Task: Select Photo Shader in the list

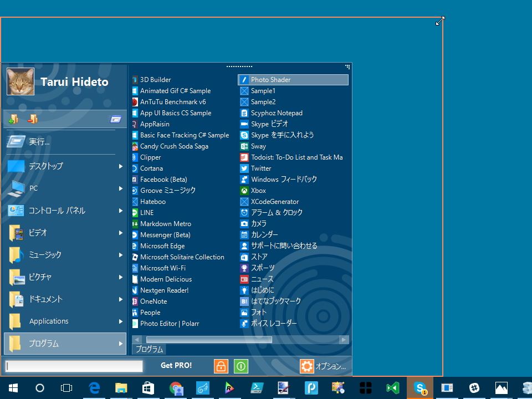Action: (x=293, y=80)
